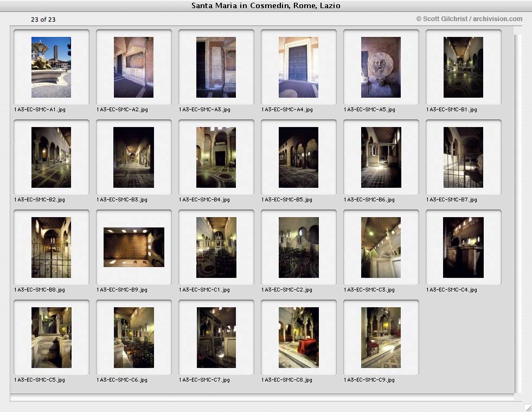The height and width of the screenshot is (412, 532).
Task: Click the horizontal scrollbar below the gallery
Action: tap(261, 397)
